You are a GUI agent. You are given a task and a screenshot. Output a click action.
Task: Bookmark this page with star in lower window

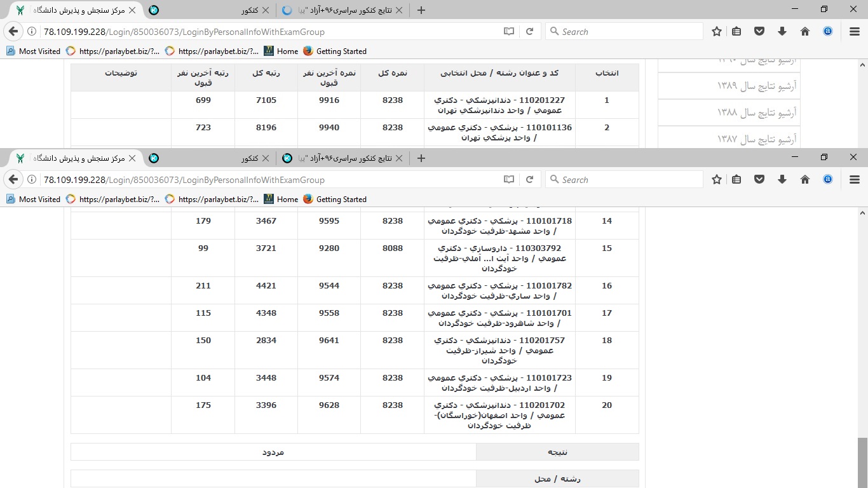pyautogui.click(x=717, y=179)
